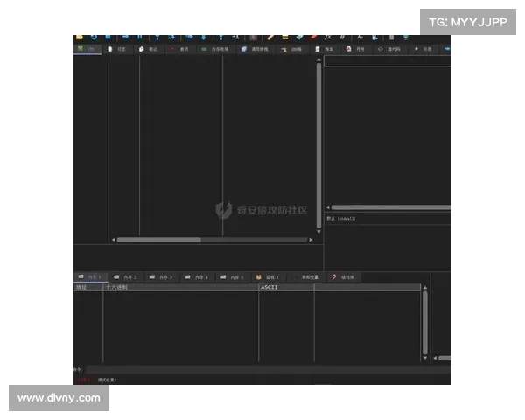525x420 pixels.
Task: Open the 内存布局 (Memory Map) tab
Action: click(x=215, y=49)
